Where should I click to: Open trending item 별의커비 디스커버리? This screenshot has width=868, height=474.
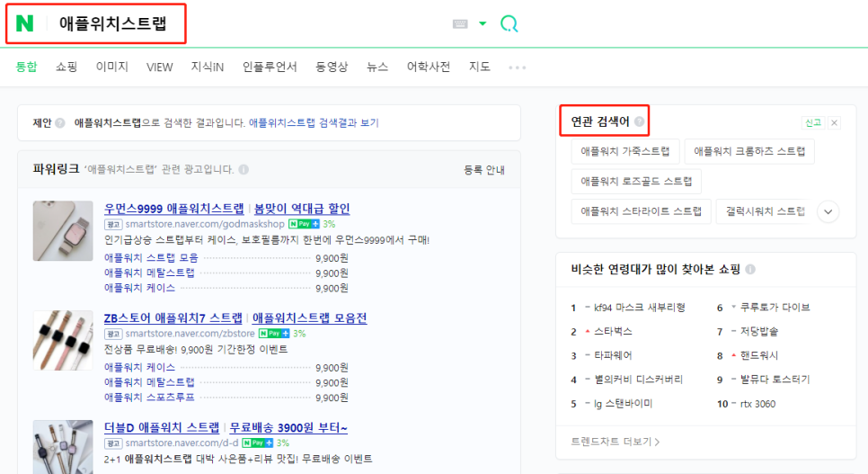[638, 380]
